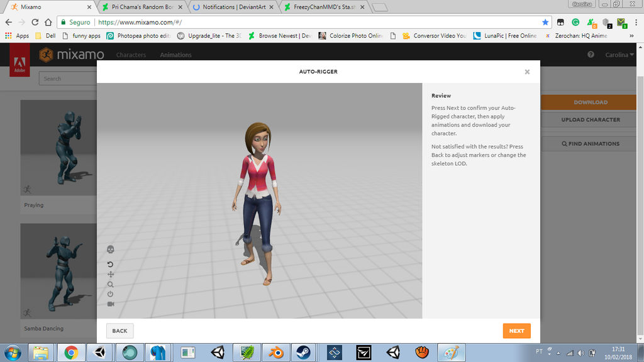Viewport: 644px width, 362px height.
Task: Toggle the skeleton overlay icon in the viewport
Action: pyautogui.click(x=110, y=249)
